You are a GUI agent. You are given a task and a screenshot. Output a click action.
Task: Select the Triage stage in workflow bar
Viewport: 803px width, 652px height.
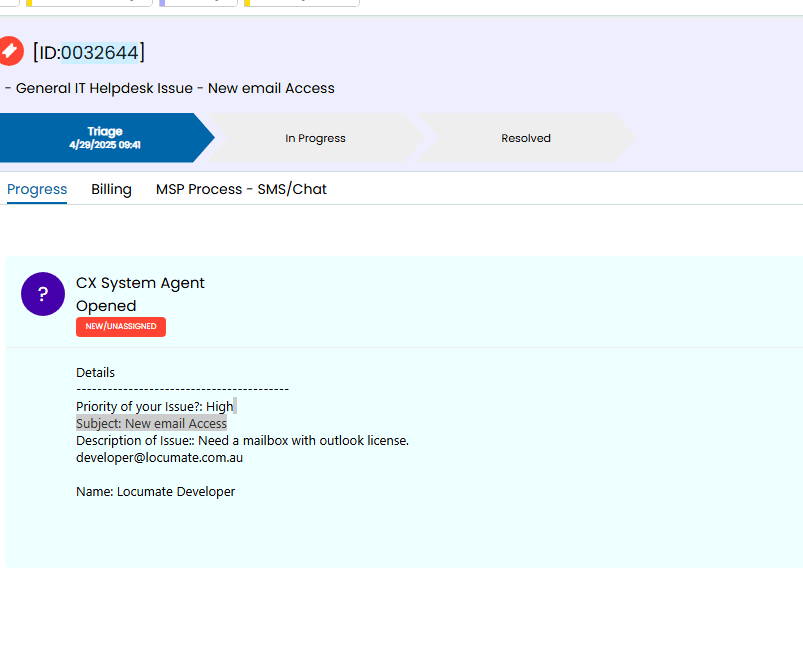tap(105, 138)
